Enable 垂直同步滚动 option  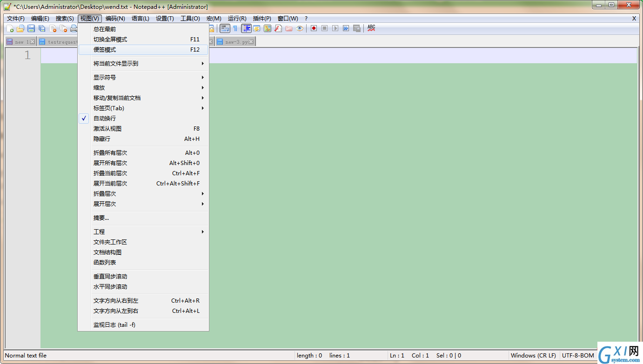(143, 277)
